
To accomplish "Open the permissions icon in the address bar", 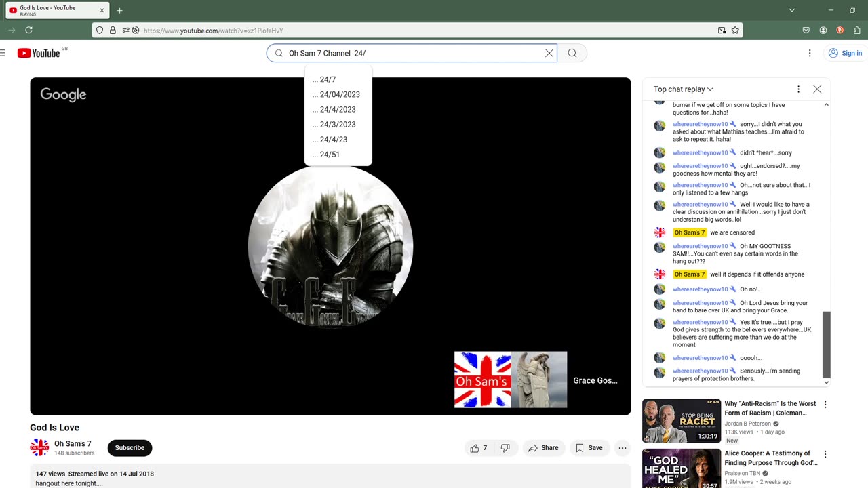I will pos(125,30).
